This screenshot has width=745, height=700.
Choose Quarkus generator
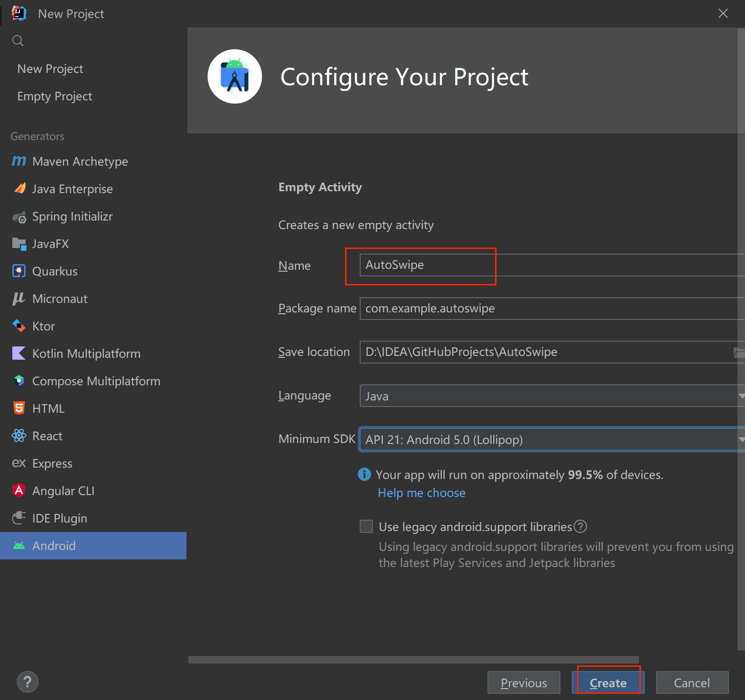(93, 271)
